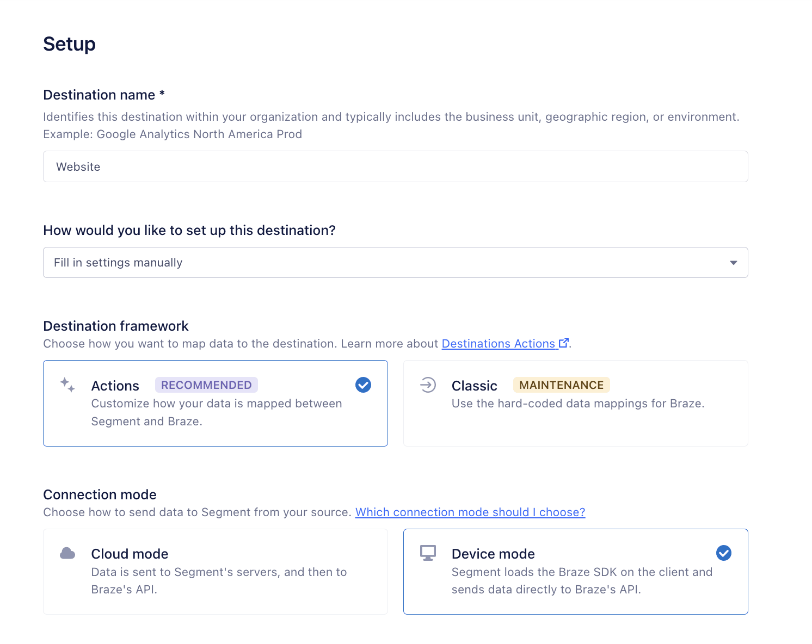The height and width of the screenshot is (644, 812).
Task: Click external-link icon beside Destinations Actions
Action: [564, 343]
